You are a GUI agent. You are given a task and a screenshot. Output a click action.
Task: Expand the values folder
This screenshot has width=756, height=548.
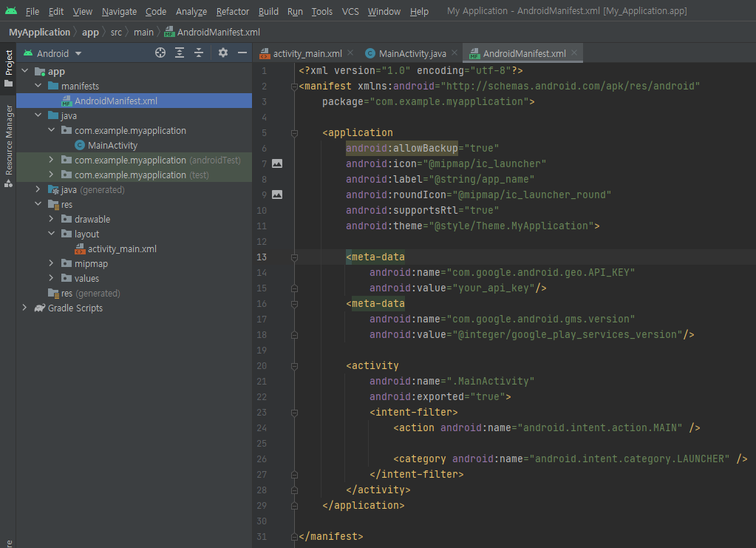coord(51,278)
